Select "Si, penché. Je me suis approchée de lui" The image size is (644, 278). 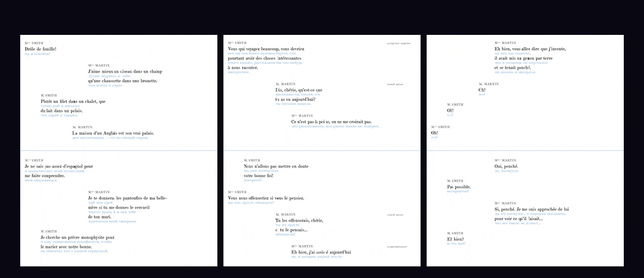point(532,209)
